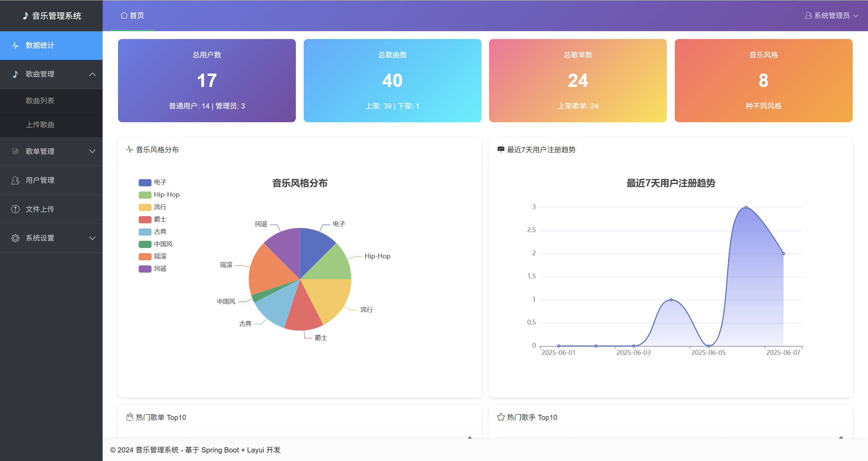This screenshot has width=868, height=461.
Task: Click the fire icon next to 热门歌单 Top10
Action: pyautogui.click(x=130, y=417)
